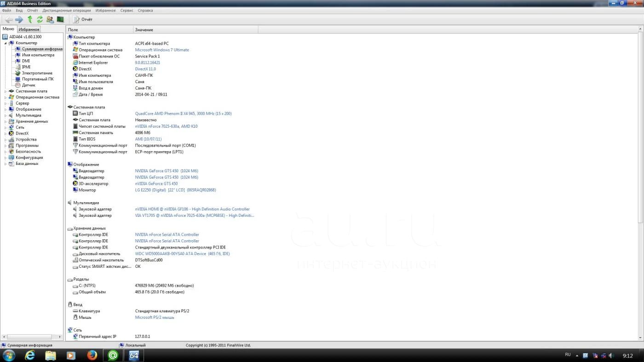The image size is (644, 362).
Task: Click the QuadCore AMD Phenom II link
Action: point(183,113)
